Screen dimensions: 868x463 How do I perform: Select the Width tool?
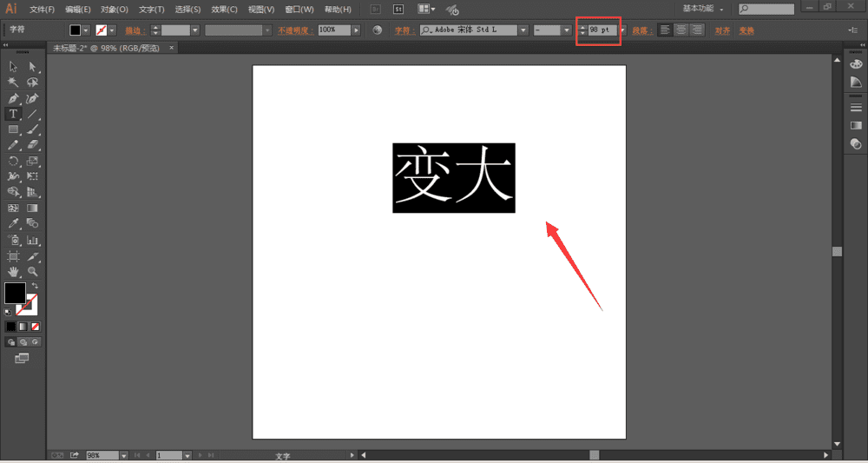click(x=13, y=176)
